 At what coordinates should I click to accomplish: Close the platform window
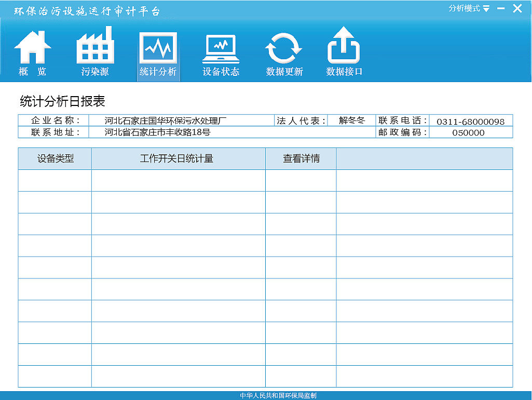[517, 8]
